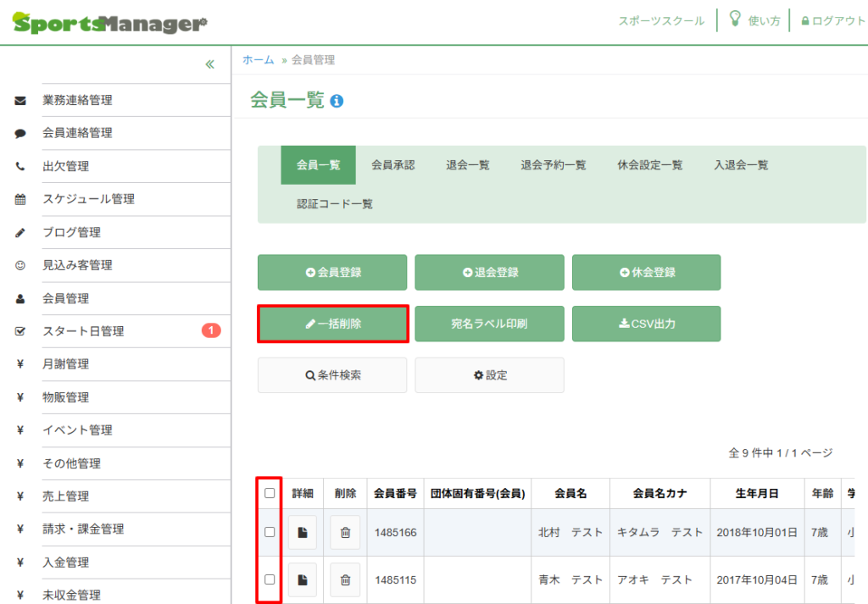
Task: Click the trash icon for member 1485166
Action: [345, 532]
